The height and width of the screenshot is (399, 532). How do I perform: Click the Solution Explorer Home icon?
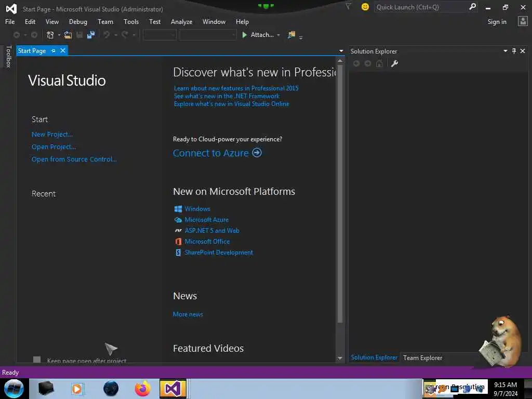[x=379, y=63]
